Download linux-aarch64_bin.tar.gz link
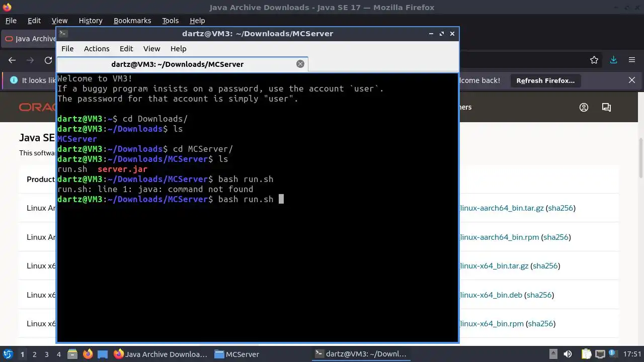Image resolution: width=644 pixels, height=362 pixels. (502, 208)
